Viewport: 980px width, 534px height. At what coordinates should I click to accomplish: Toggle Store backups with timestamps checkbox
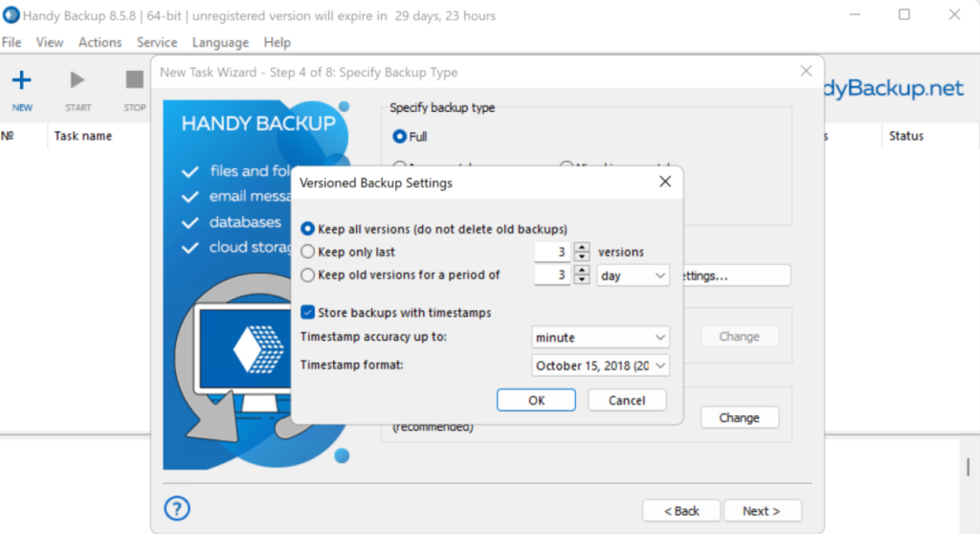[307, 312]
